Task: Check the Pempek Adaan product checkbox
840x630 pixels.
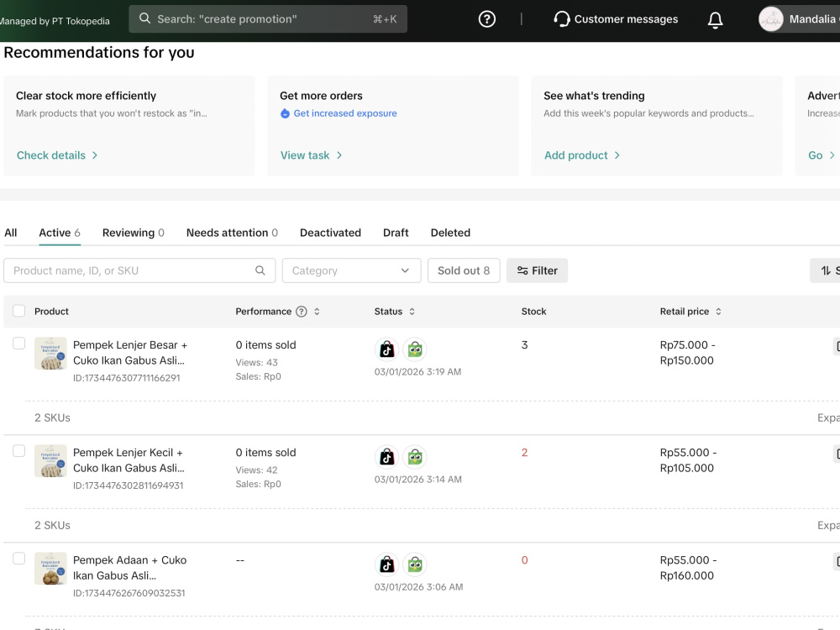Action: tap(18, 559)
